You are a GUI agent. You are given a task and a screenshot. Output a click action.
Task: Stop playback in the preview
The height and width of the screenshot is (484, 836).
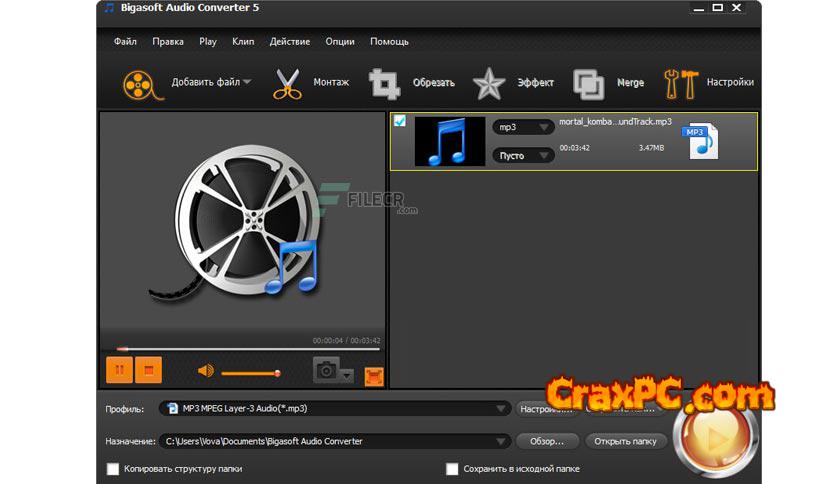(148, 371)
